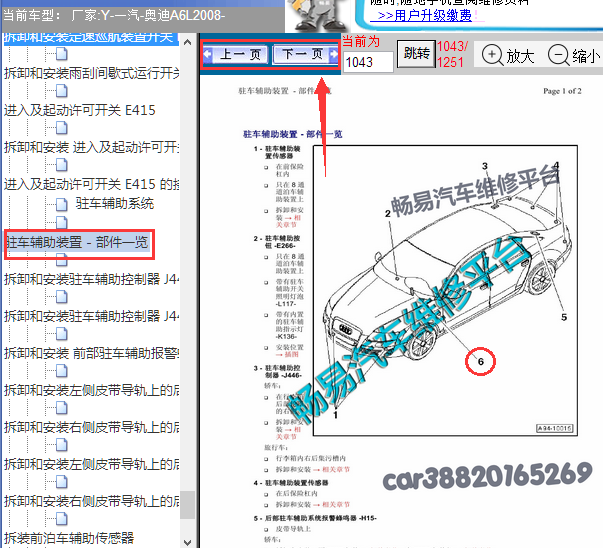
Task: Click the 驻车辅助装置 - 部件一览 blue page heading
Action: (x=293, y=134)
